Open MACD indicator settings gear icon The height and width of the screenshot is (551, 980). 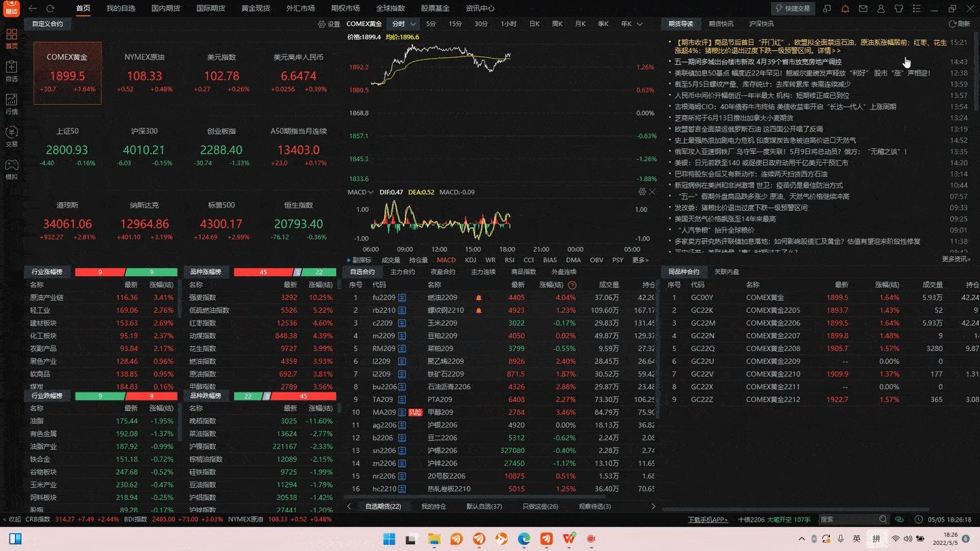click(x=642, y=192)
